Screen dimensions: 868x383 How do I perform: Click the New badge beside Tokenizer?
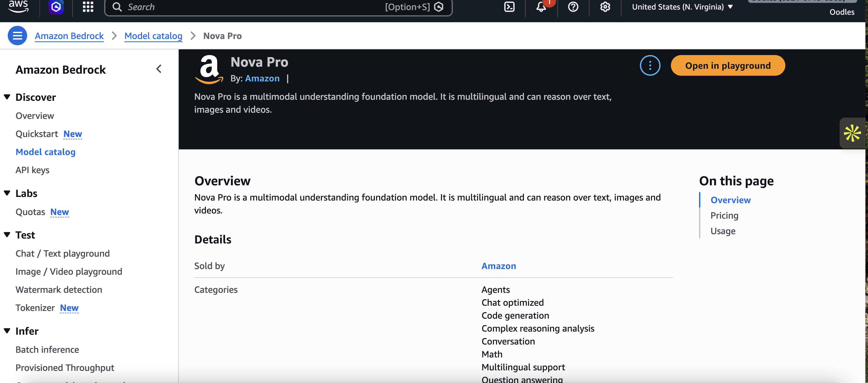[x=69, y=308]
